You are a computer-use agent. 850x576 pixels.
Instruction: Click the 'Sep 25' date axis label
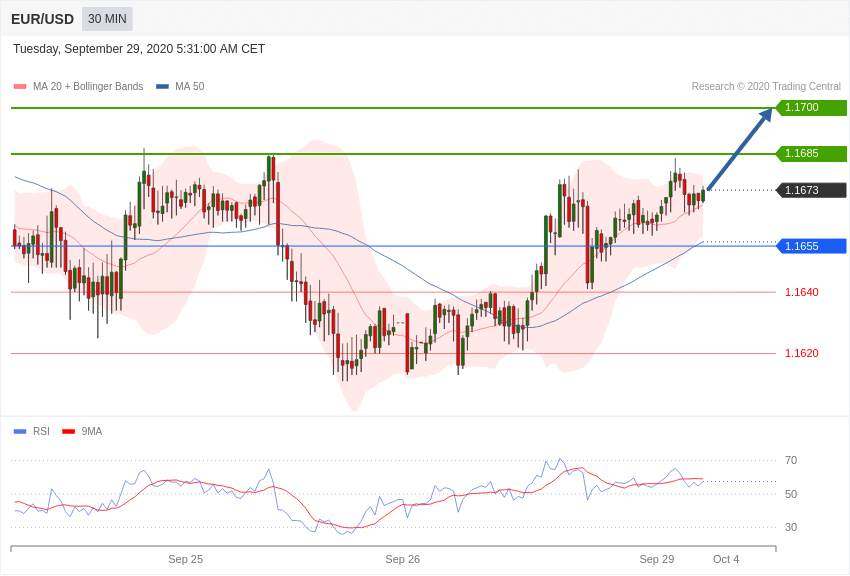click(185, 559)
